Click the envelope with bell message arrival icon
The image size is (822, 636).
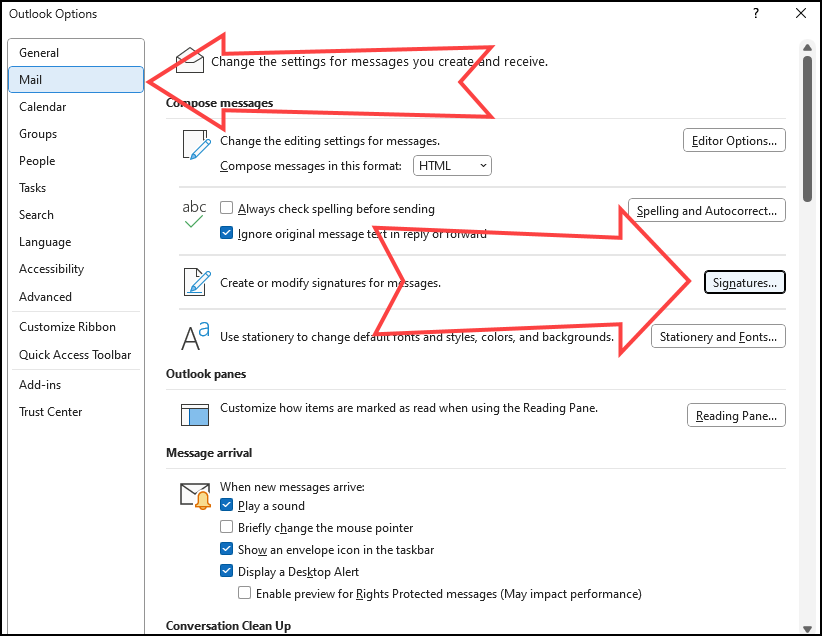click(196, 496)
